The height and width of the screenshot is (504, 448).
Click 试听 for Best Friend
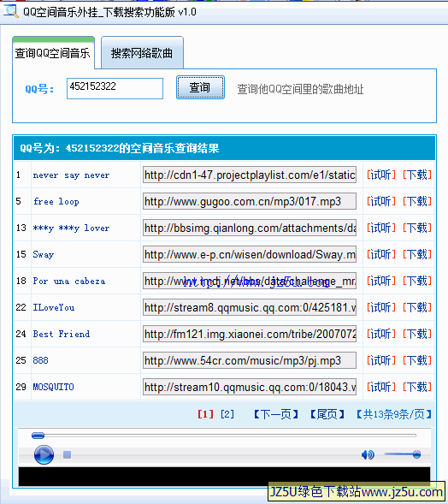380,334
